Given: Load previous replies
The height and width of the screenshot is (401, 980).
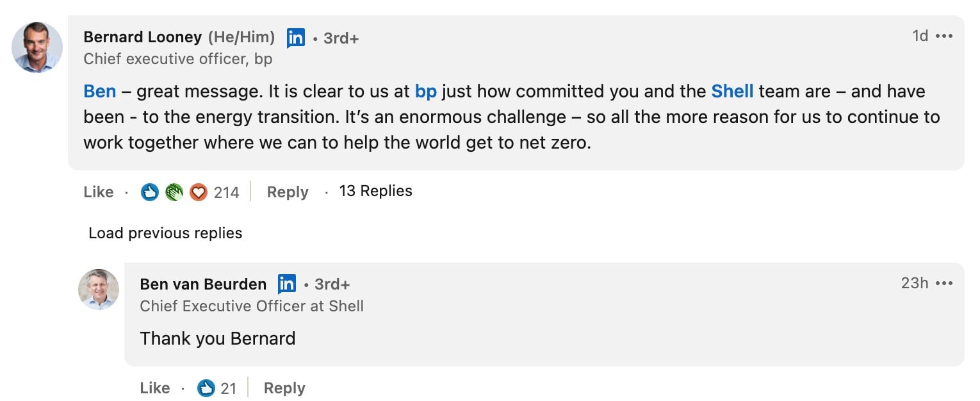Looking at the screenshot, I should pos(165,233).
